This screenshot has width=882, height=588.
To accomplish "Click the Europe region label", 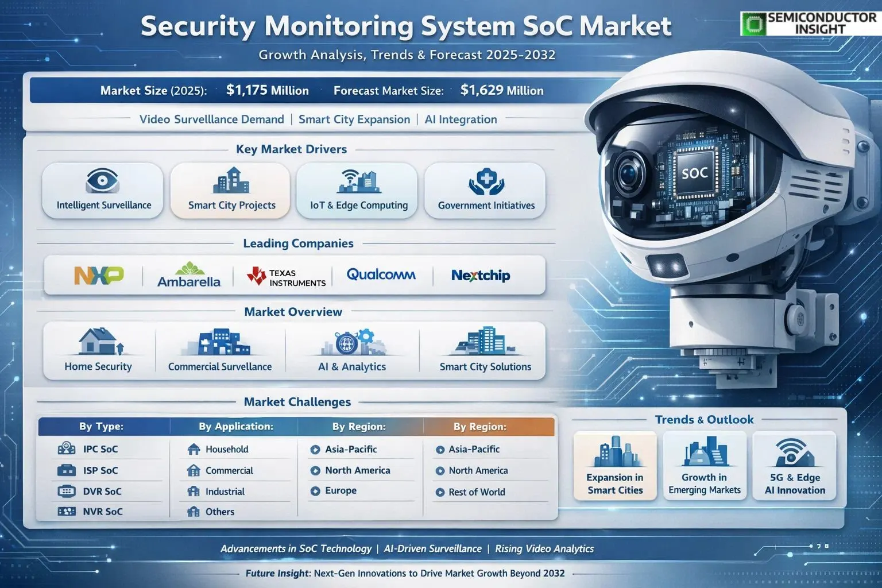I will (341, 491).
